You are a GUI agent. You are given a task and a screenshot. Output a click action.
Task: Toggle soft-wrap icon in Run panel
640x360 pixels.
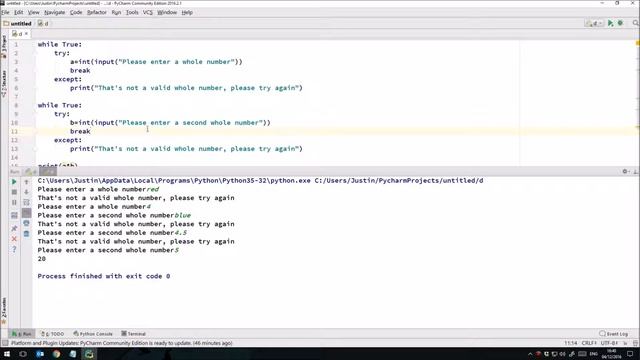coord(27,202)
